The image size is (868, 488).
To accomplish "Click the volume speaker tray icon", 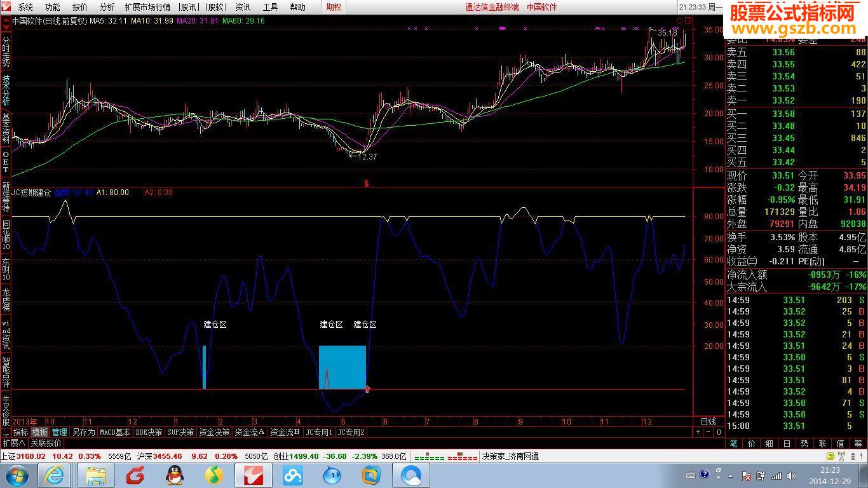I will tap(790, 475).
